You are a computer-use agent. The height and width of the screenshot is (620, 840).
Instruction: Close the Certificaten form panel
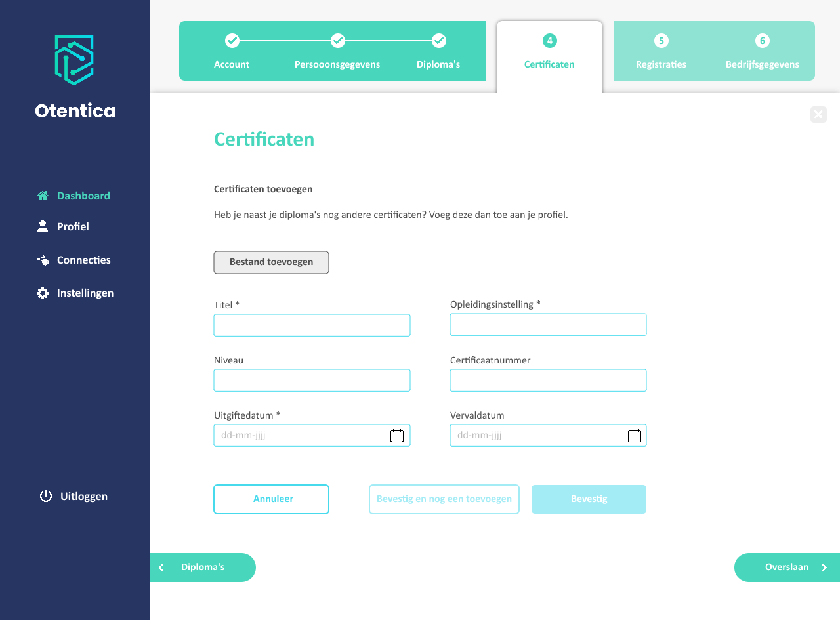[x=818, y=114]
